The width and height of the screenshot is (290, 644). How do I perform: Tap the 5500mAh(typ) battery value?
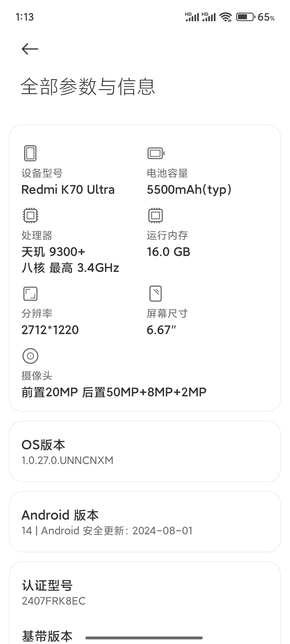click(189, 189)
